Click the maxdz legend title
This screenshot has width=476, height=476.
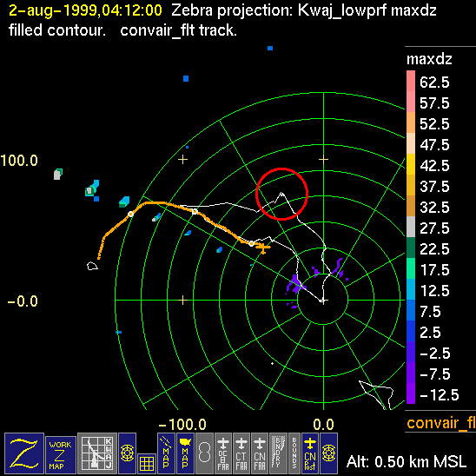[429, 59]
